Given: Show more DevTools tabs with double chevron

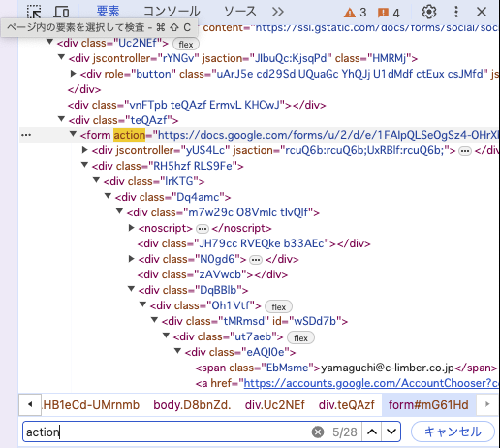Looking at the screenshot, I should (278, 12).
